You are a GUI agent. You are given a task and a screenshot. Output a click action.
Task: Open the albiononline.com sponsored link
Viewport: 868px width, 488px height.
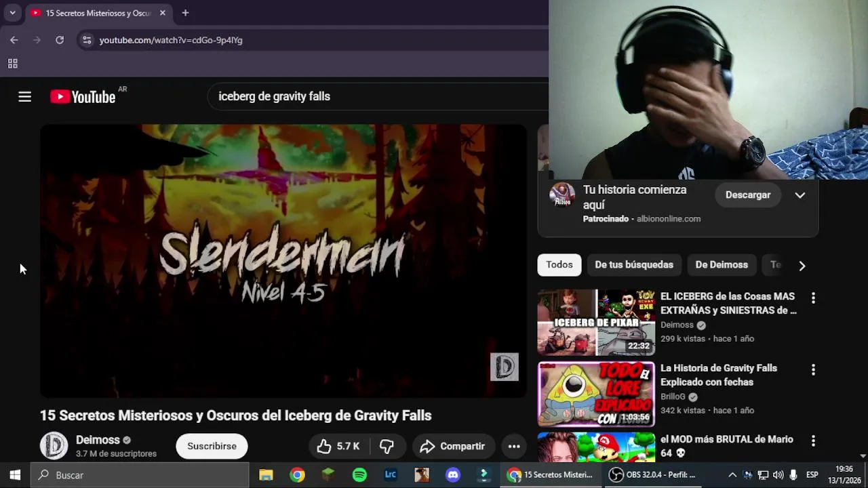669,219
